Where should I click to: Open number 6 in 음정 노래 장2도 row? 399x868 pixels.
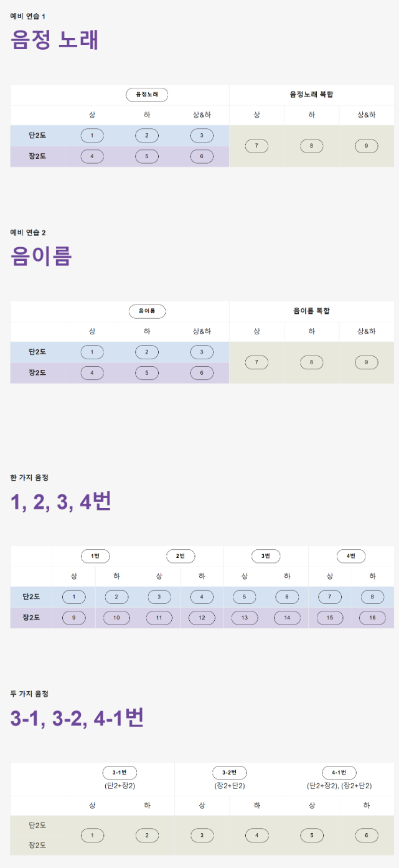(x=202, y=156)
